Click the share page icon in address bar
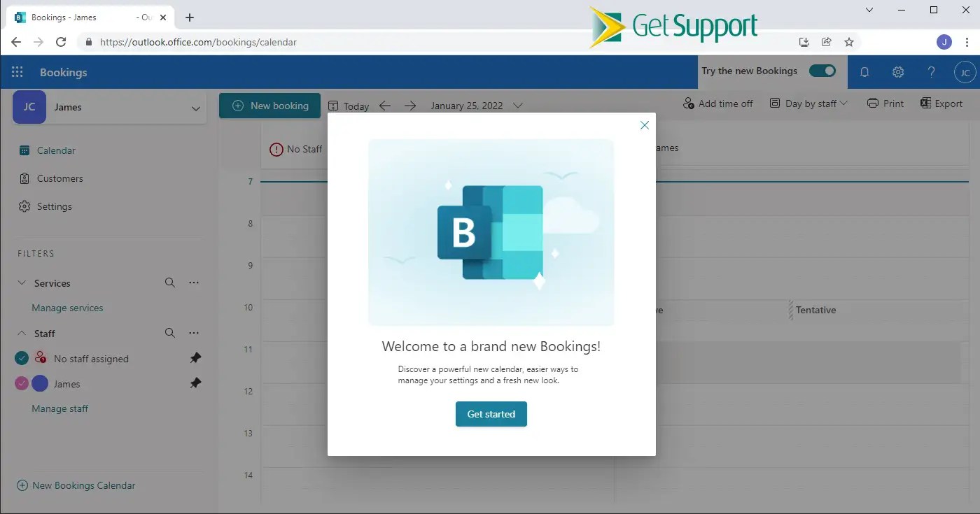This screenshot has width=980, height=514. (827, 42)
